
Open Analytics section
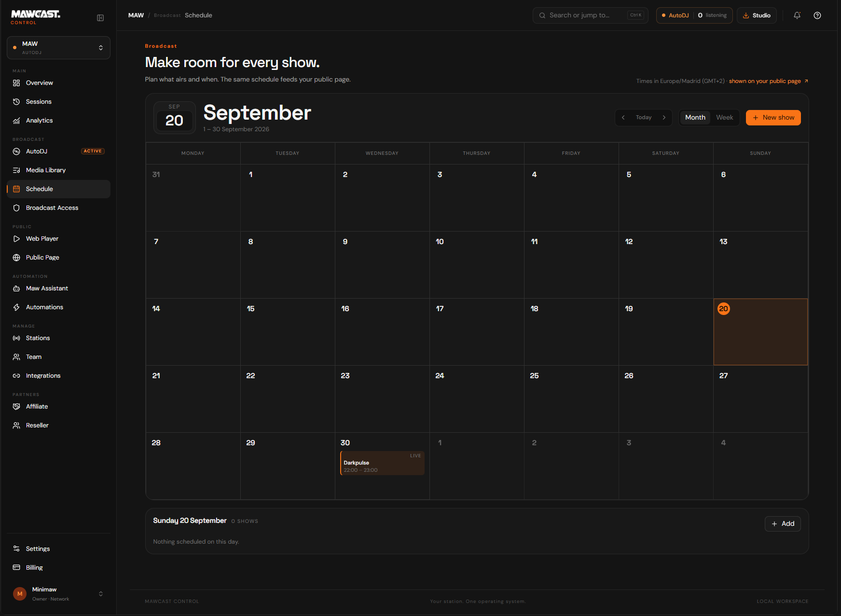pos(58,121)
